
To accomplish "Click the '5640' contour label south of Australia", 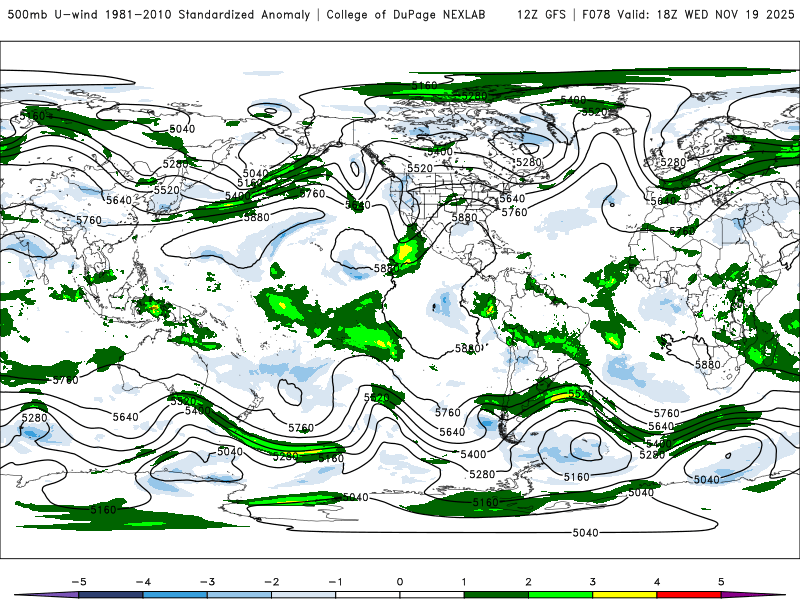I will pos(126,417).
